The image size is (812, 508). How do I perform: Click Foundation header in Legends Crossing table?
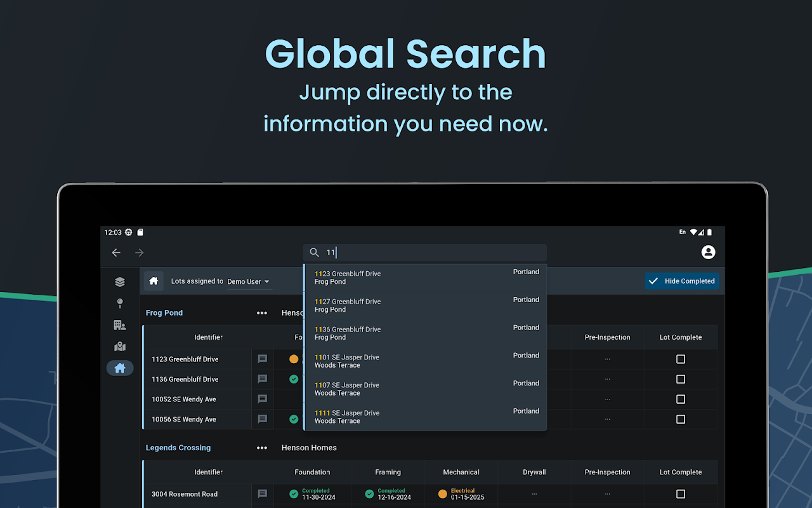click(312, 472)
